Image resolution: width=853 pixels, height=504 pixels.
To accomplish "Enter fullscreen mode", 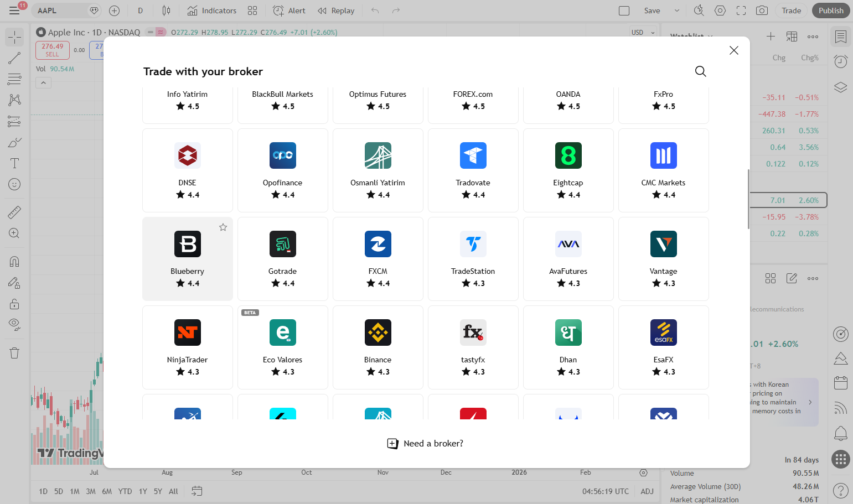I will coord(741,11).
